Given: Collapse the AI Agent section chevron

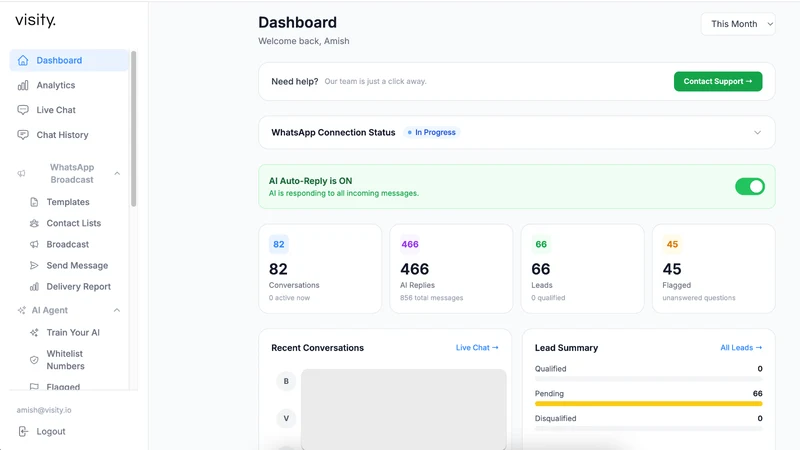Looking at the screenshot, I should click(x=117, y=310).
